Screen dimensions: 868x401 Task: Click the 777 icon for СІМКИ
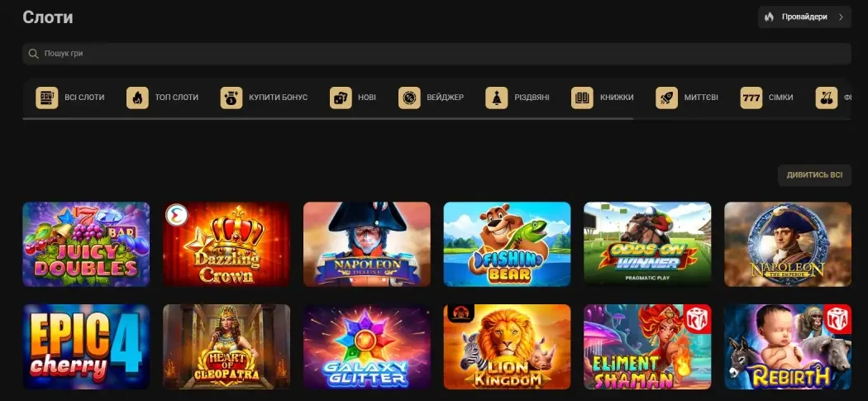751,98
